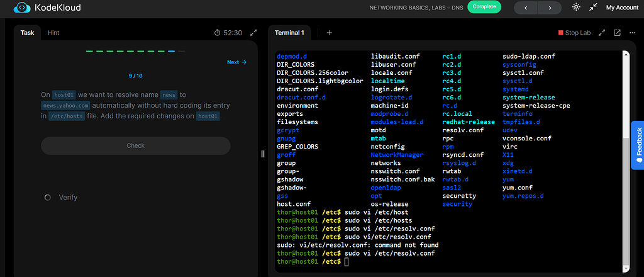Image resolution: width=644 pixels, height=277 pixels.
Task: Click the Next question link
Action: [x=236, y=62]
